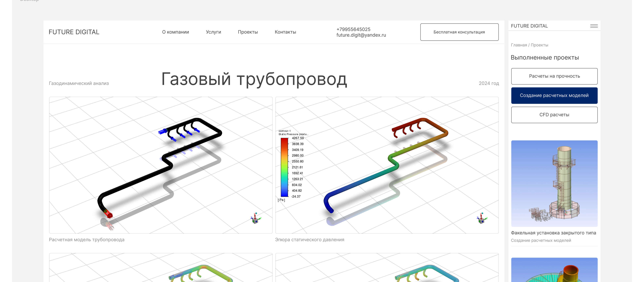This screenshot has width=644, height=282.
Task: Click the pressure color legend bar
Action: 284,167
